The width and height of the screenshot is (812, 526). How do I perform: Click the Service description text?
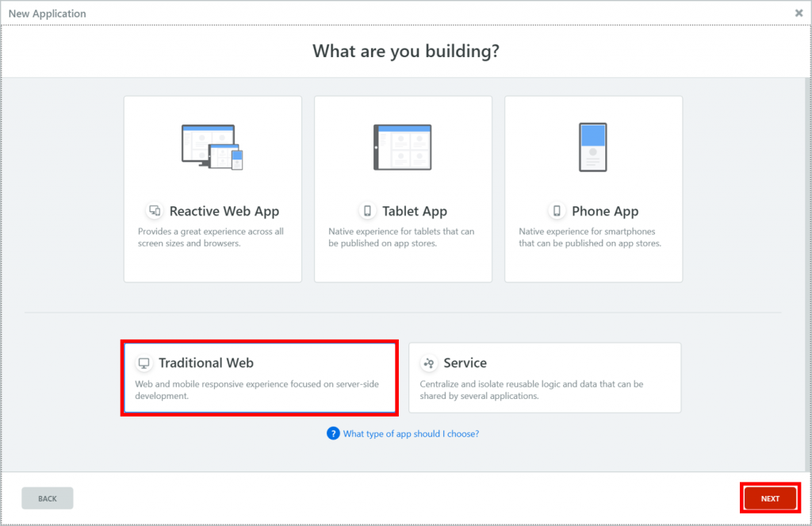(x=531, y=390)
